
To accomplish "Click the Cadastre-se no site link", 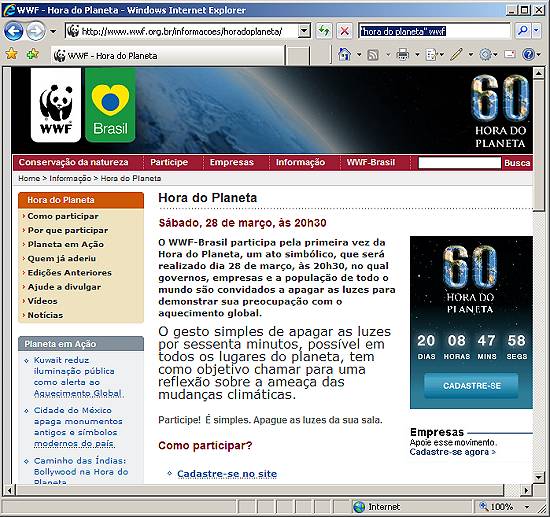I will [x=227, y=474].
